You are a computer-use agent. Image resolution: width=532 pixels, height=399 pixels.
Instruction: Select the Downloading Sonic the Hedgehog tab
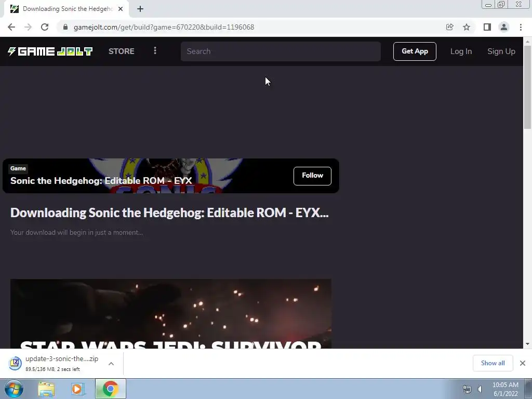click(x=67, y=9)
